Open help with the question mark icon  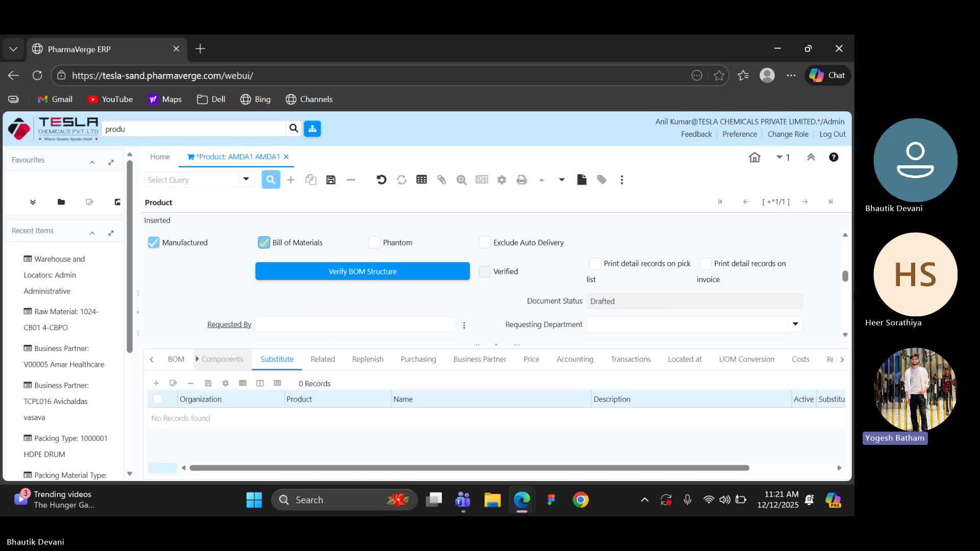(x=834, y=157)
